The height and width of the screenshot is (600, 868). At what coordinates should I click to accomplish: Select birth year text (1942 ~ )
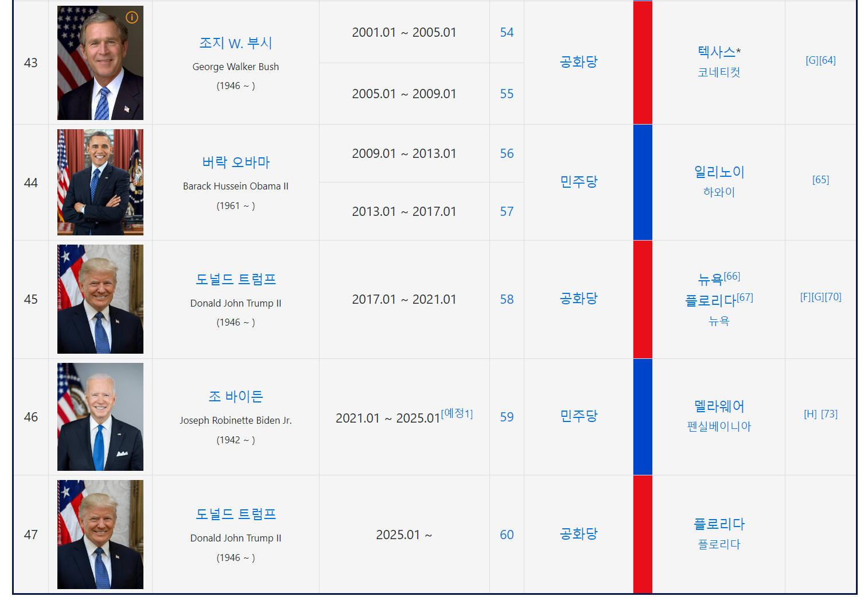236,440
